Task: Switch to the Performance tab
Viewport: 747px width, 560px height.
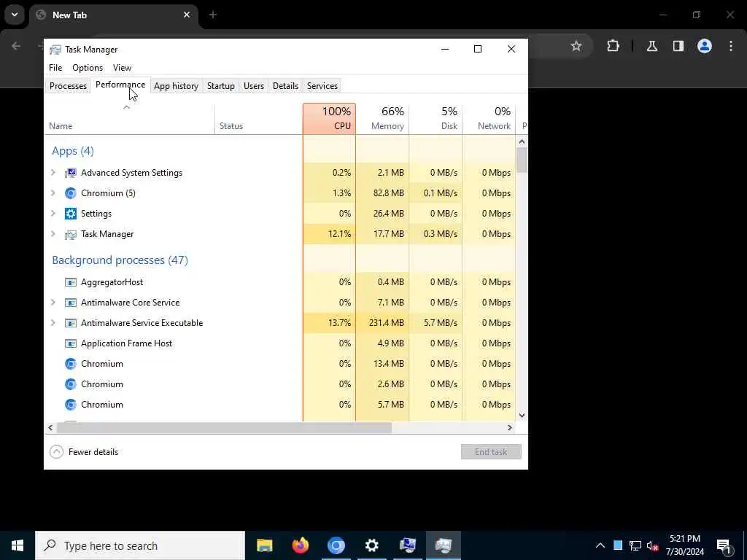Action: (x=120, y=85)
